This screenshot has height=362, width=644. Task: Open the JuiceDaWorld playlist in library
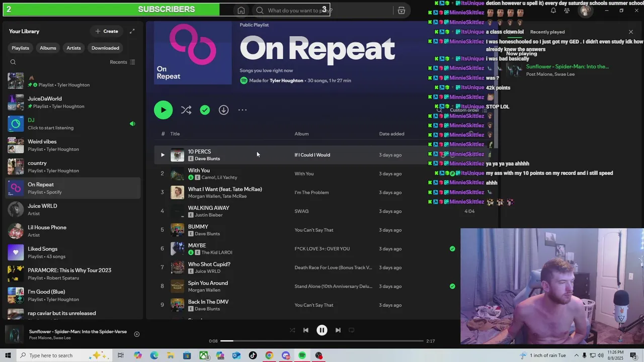click(73, 102)
